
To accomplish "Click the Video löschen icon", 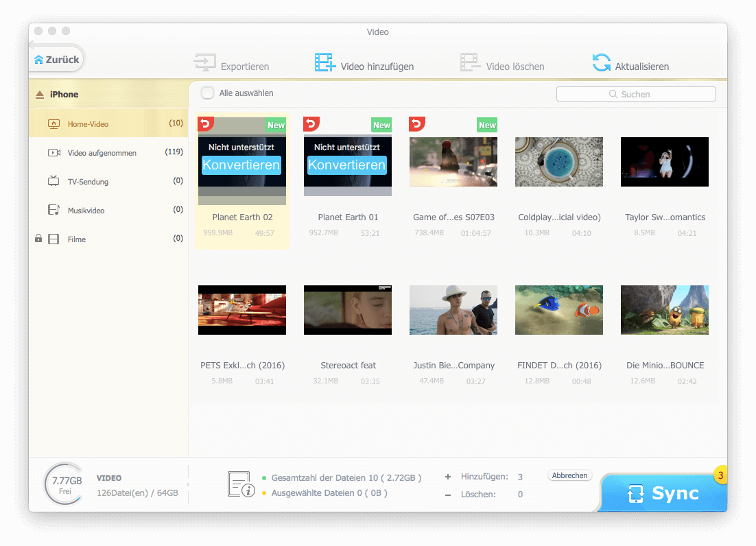I will (x=471, y=63).
